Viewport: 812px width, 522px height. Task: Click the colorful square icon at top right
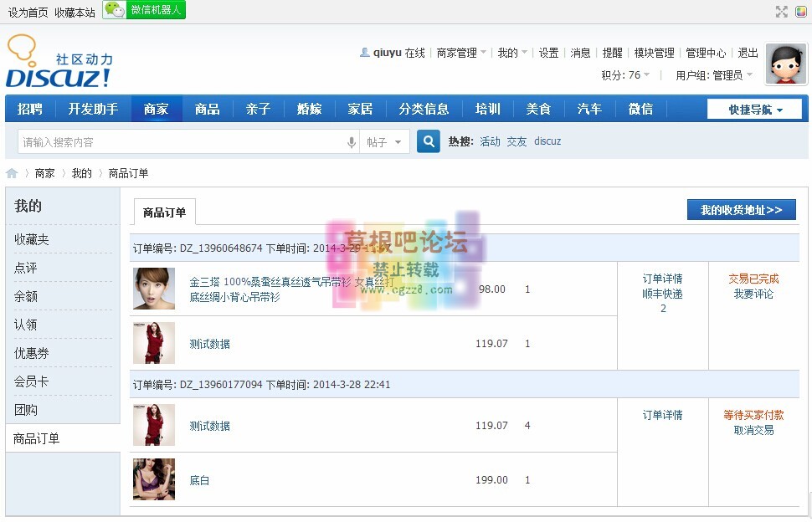point(801,11)
